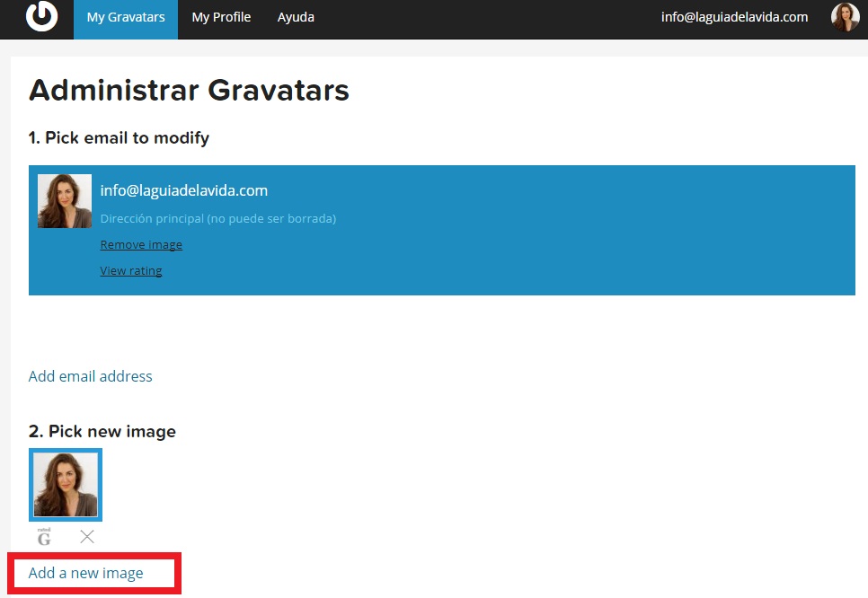Viewport: 868px width, 598px height.
Task: Delete the image using the X icon
Action: click(x=87, y=537)
